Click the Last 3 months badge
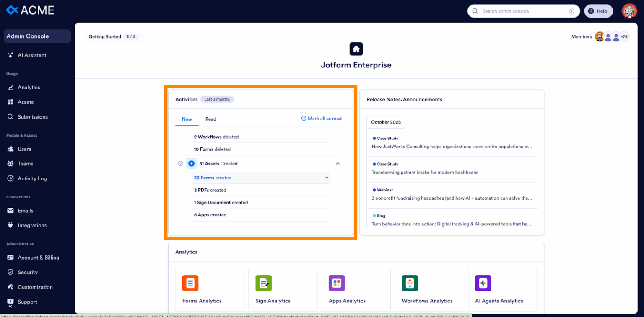644x317 pixels. (217, 99)
